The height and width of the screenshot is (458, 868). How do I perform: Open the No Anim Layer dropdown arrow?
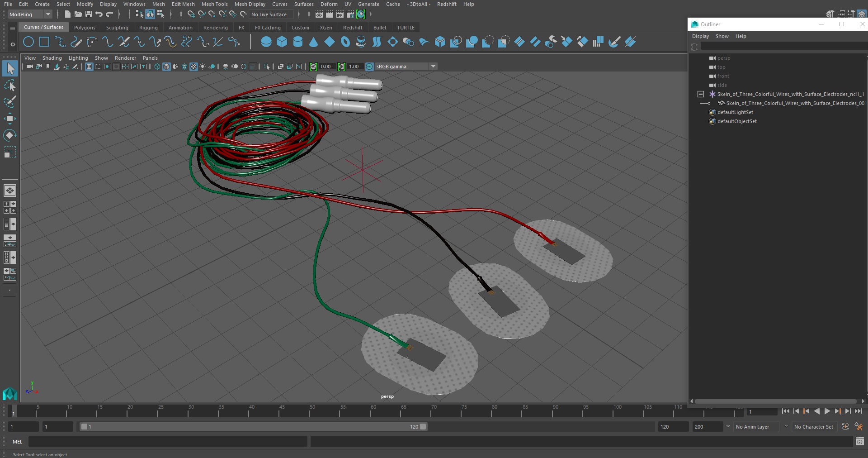pos(728,426)
